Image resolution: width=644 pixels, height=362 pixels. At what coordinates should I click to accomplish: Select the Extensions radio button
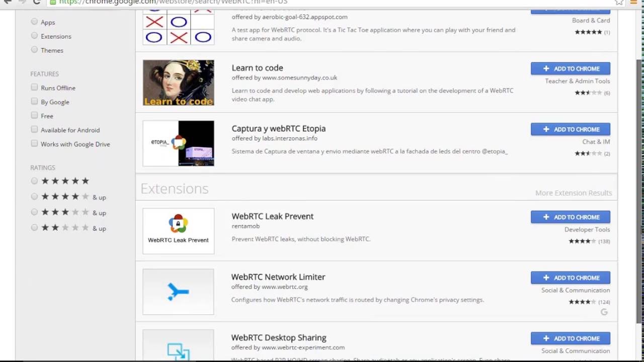coord(34,36)
